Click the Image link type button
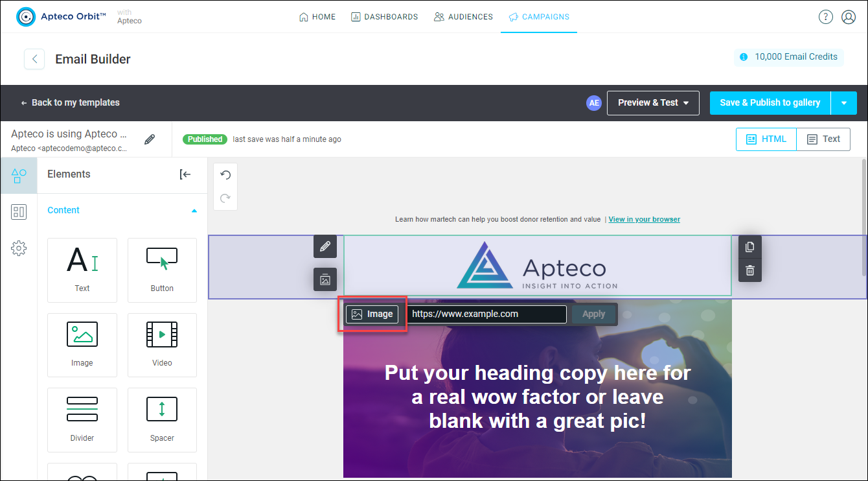This screenshot has width=868, height=481. click(372, 314)
